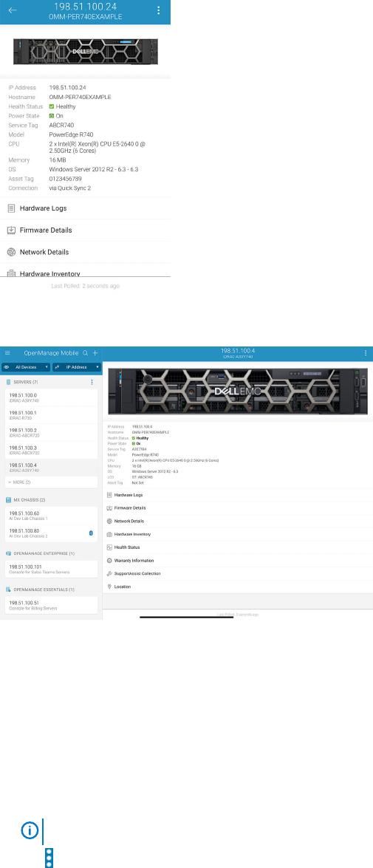
Task: Select asset tag value 0123456789
Action: coord(65,179)
